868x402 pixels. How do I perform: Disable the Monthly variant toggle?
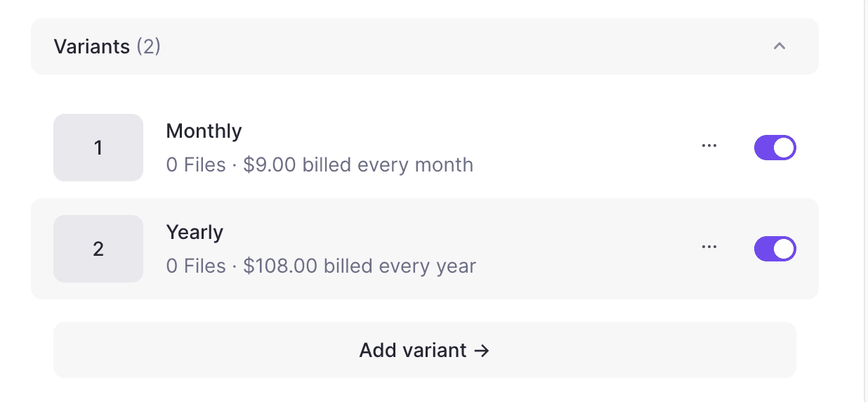775,148
